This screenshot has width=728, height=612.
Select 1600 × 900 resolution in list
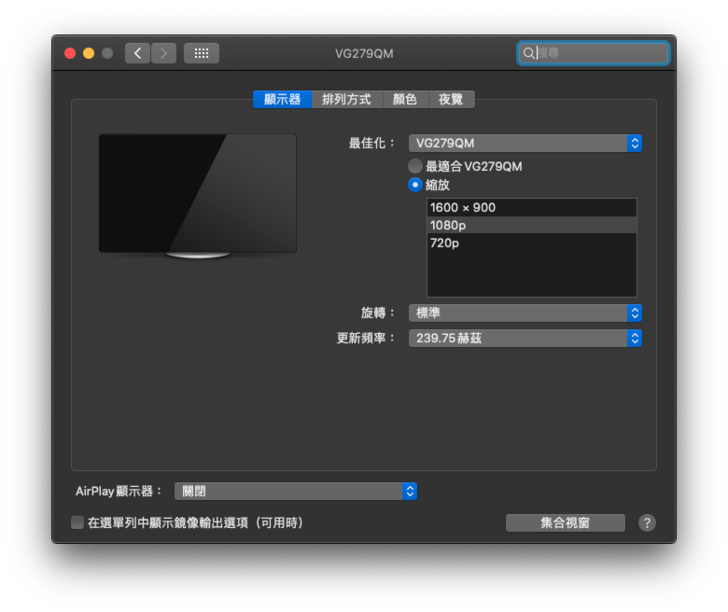tap(531, 208)
